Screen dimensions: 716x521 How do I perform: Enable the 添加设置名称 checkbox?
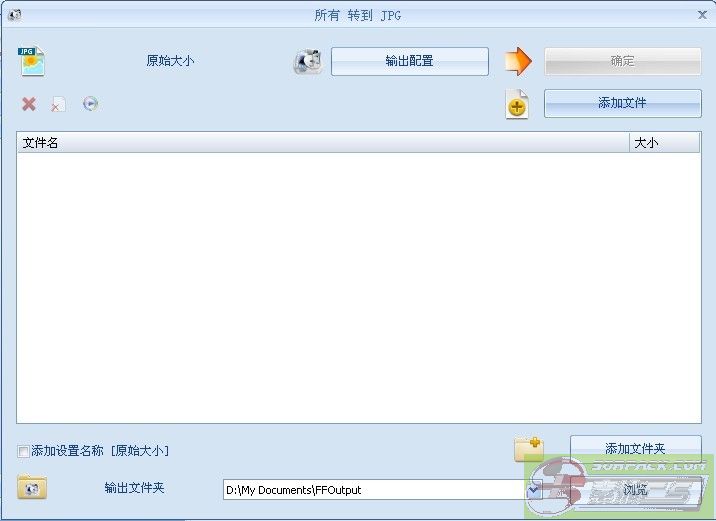pyautogui.click(x=24, y=451)
